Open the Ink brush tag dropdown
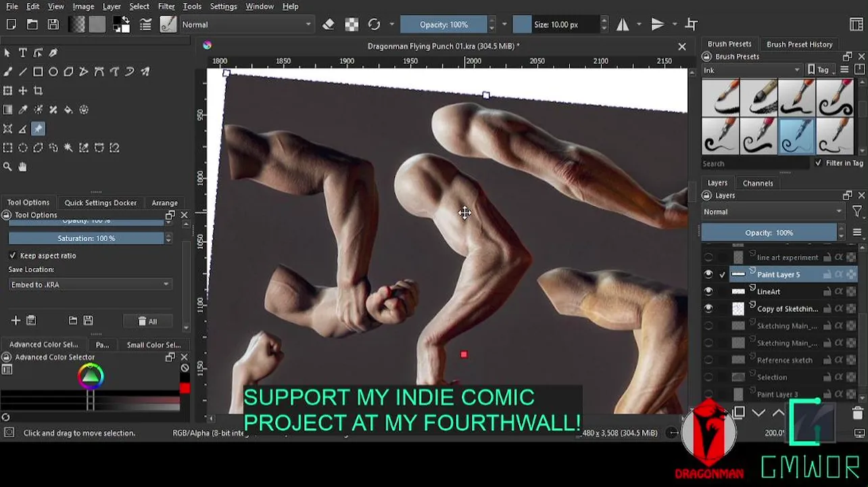This screenshot has height=487, width=868. 752,70
